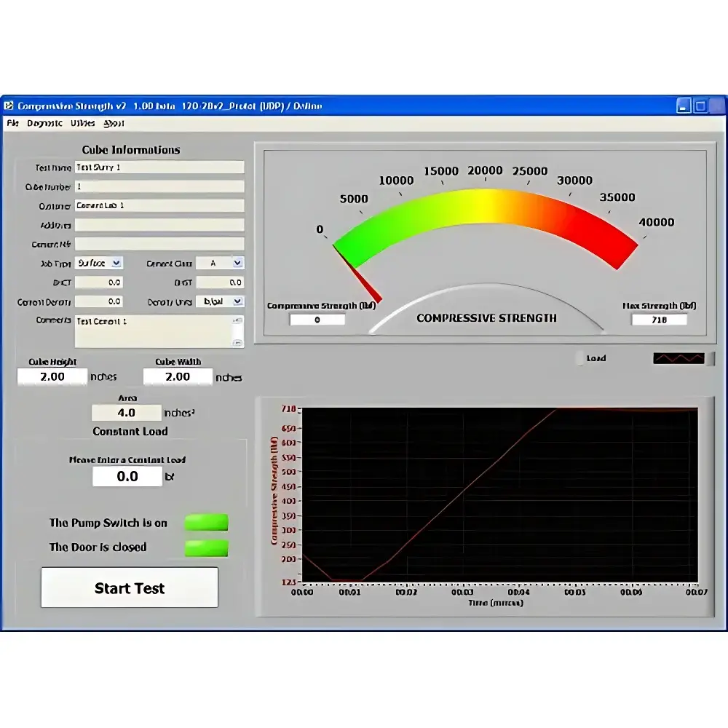Click the Constant Load input field
Image resolution: width=728 pixels, height=728 pixels.
pyautogui.click(x=127, y=477)
